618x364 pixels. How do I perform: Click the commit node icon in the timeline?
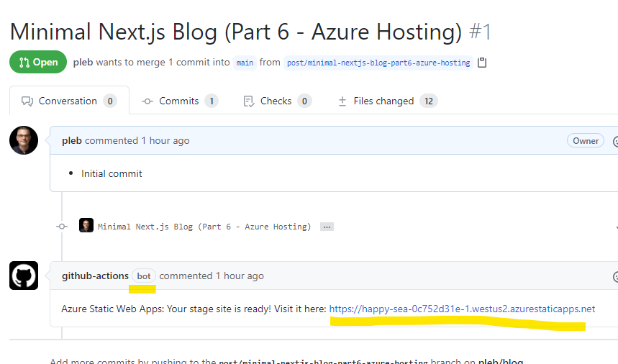pos(62,227)
